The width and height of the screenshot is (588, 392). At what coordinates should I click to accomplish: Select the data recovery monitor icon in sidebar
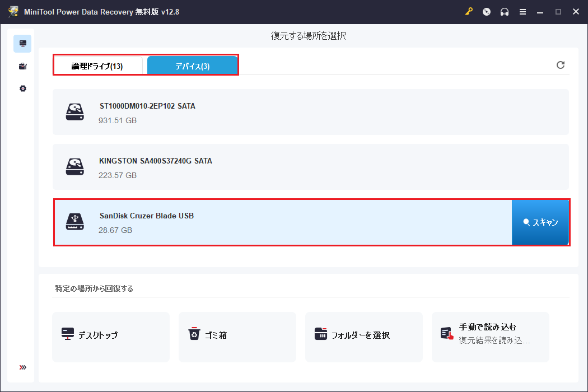click(x=22, y=43)
